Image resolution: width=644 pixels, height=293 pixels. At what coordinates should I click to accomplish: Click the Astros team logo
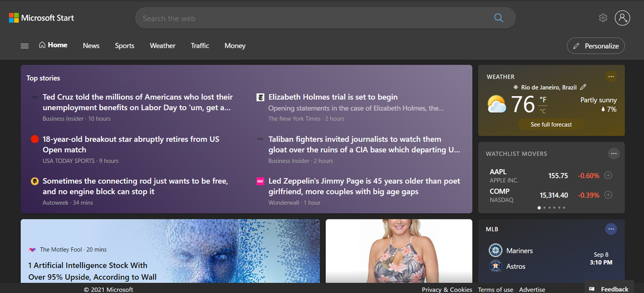click(496, 267)
